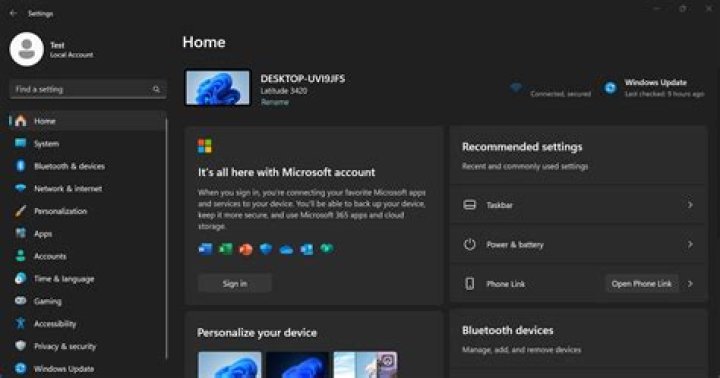
Task: Click the Taskbar setting icon
Action: click(x=470, y=205)
